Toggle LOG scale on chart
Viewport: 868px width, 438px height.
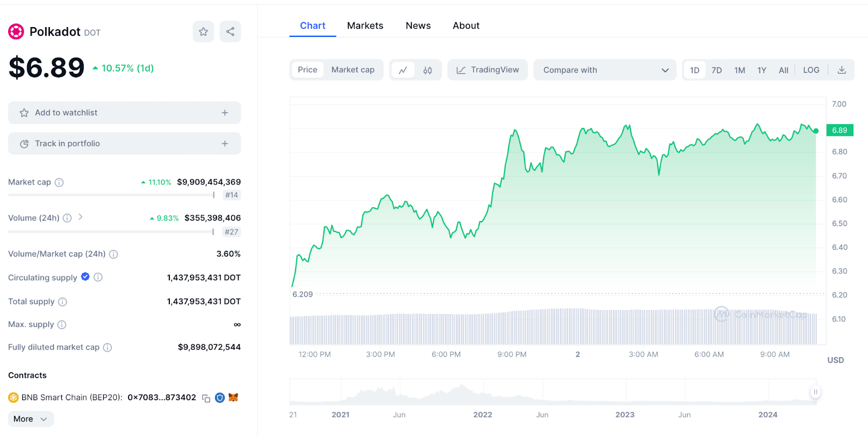(811, 70)
